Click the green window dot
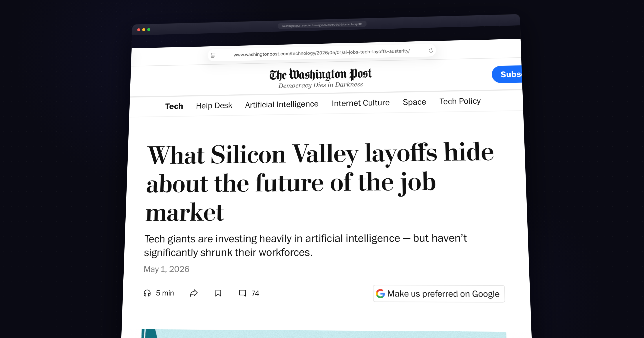 pyautogui.click(x=149, y=30)
